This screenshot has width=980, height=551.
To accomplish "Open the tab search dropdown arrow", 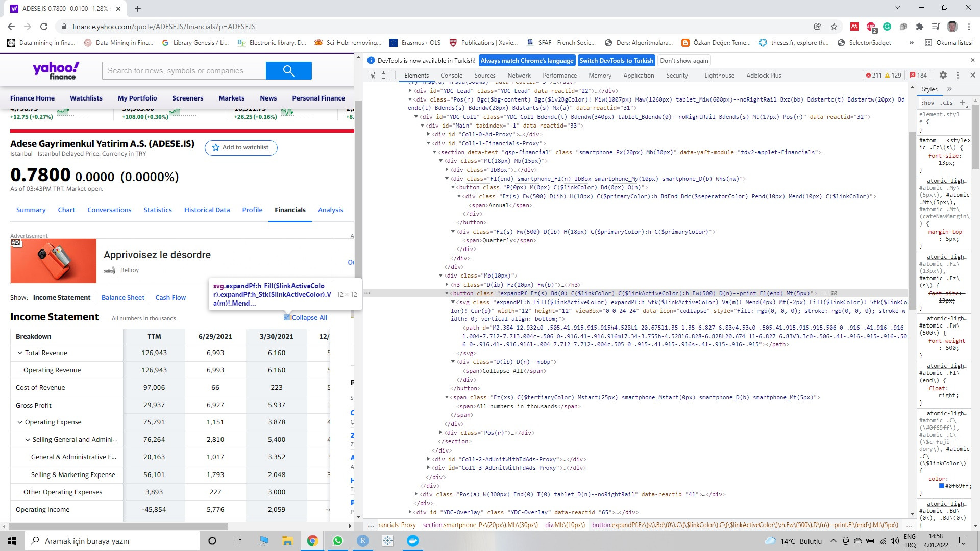I will click(898, 8).
